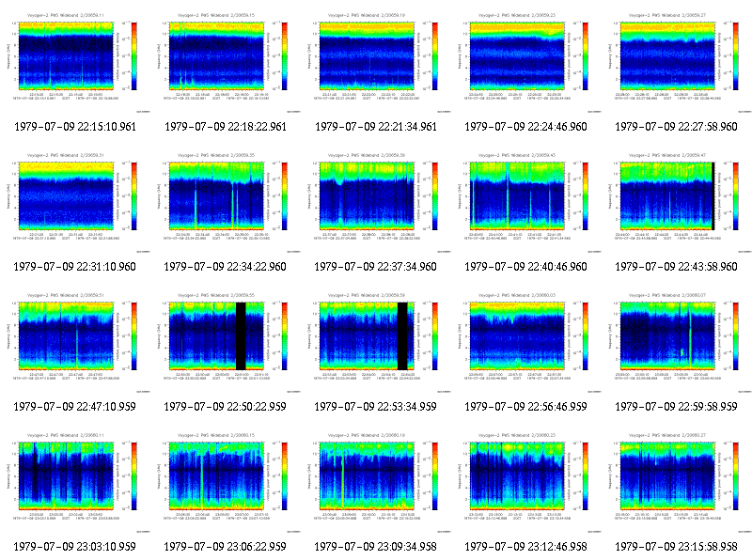
Task: Open the 22:59:58.959 spectrogram thumbnail
Action: click(x=677, y=342)
